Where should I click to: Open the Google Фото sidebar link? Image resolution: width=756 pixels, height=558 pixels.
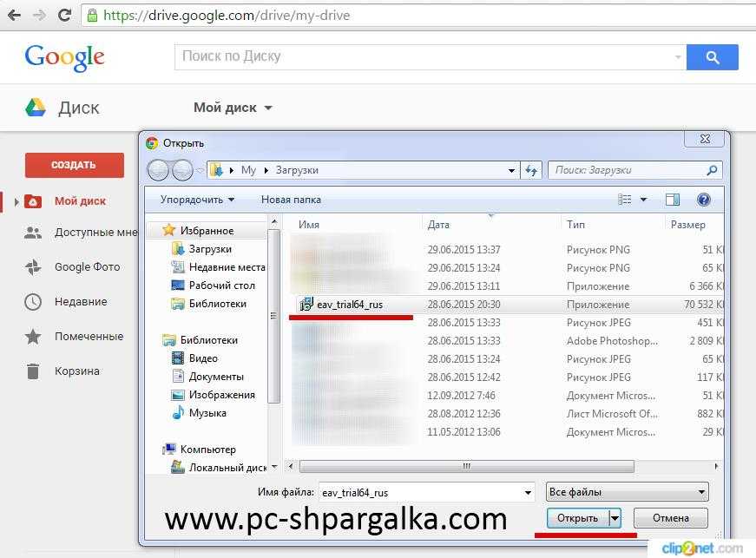[88, 267]
